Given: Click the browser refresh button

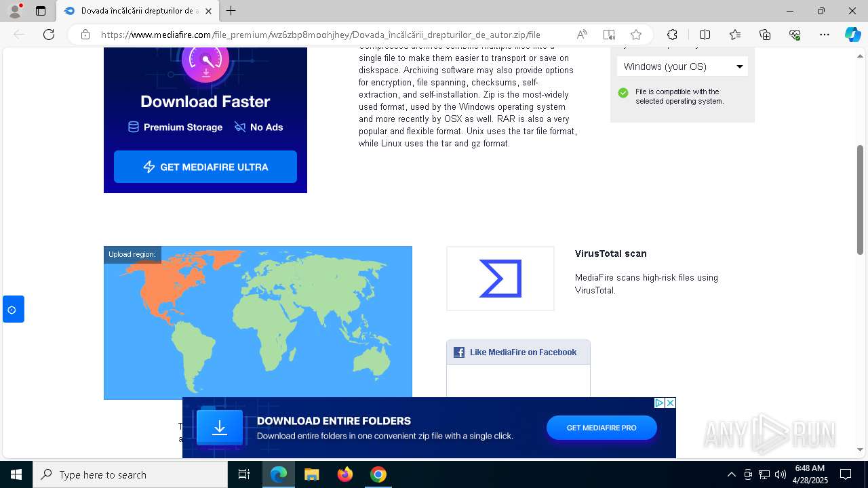Looking at the screenshot, I should (x=49, y=35).
